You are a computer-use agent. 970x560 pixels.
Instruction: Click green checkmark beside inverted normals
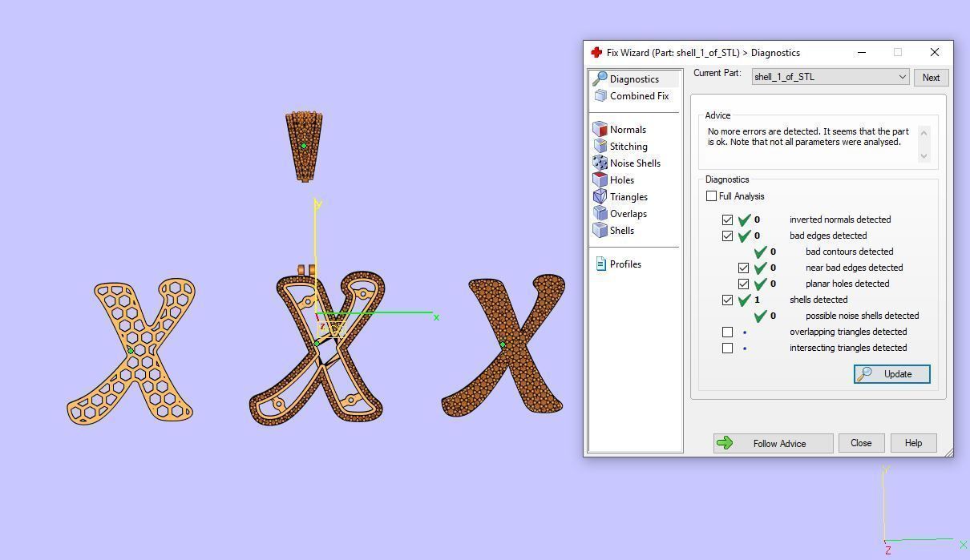tap(744, 220)
